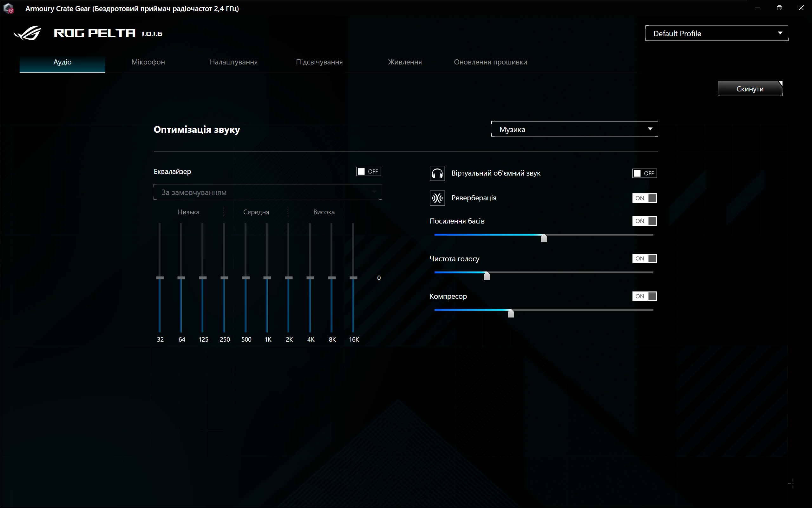Click the 4K equalizer band slider
Screen dimensions: 812x508
point(310,278)
